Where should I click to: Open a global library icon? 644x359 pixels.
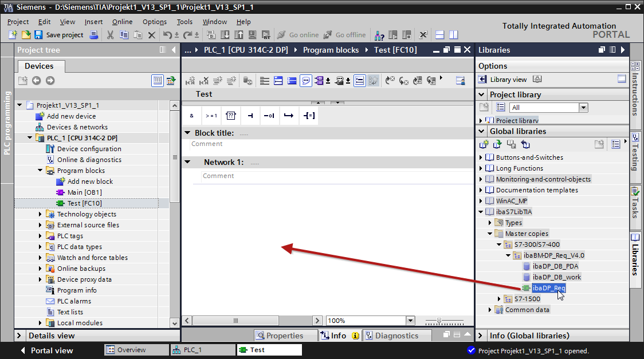[x=497, y=144]
